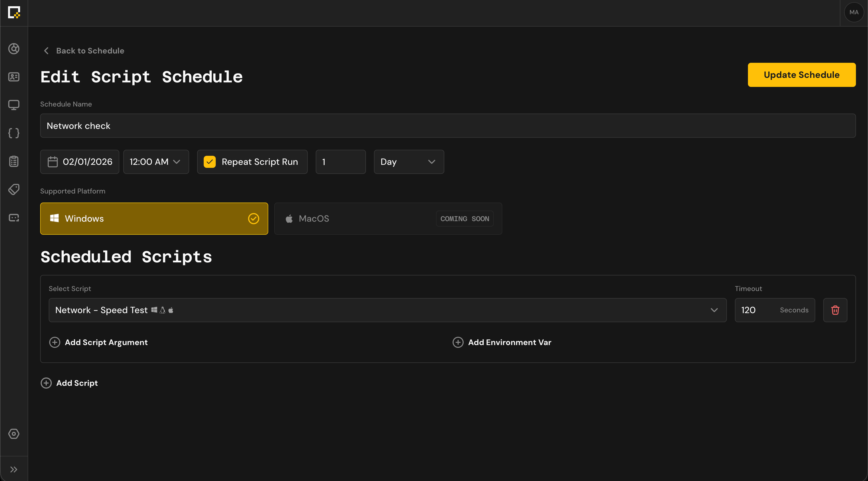Open the MA user avatar menu

pyautogui.click(x=854, y=12)
